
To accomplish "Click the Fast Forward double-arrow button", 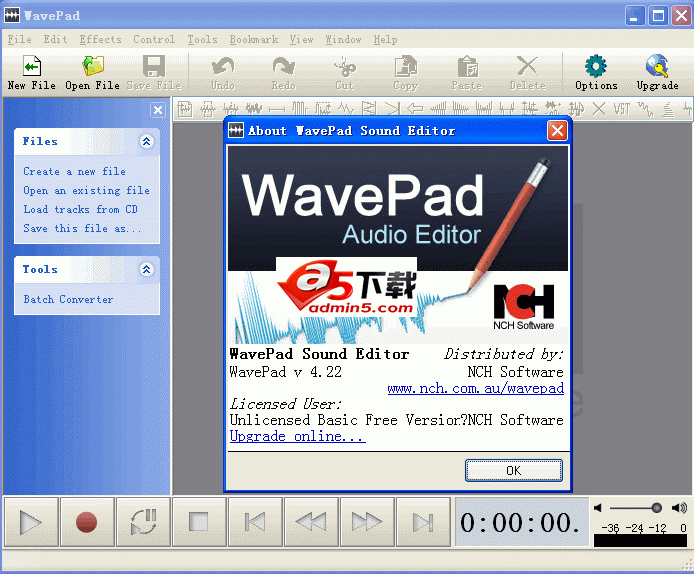I will [x=367, y=522].
